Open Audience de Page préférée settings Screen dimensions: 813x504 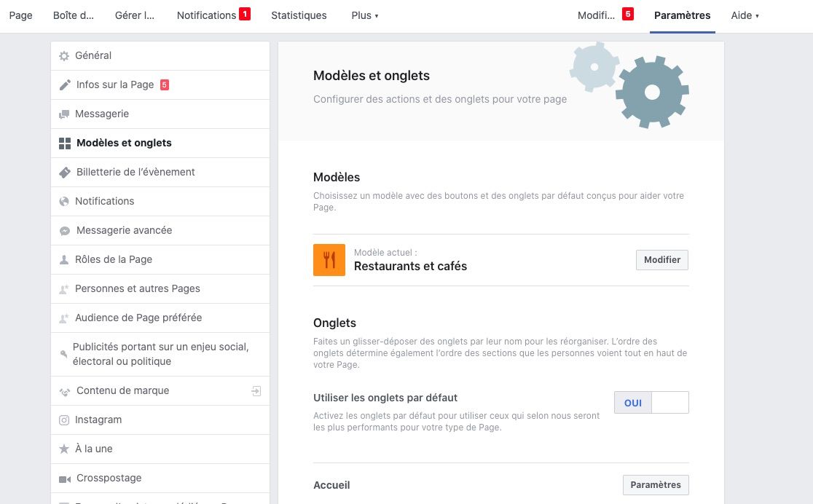click(x=138, y=318)
